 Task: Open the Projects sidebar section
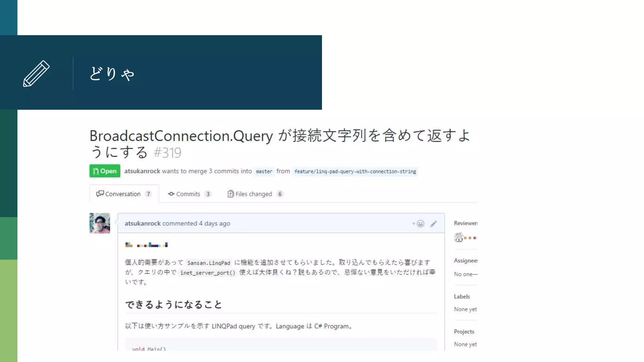(x=464, y=332)
